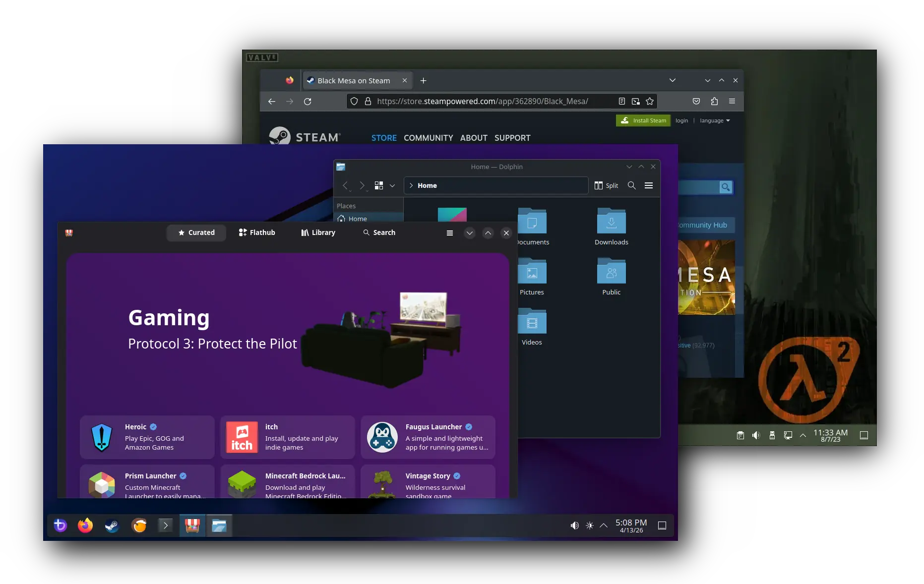Toggle night color in the system tray

click(589, 525)
